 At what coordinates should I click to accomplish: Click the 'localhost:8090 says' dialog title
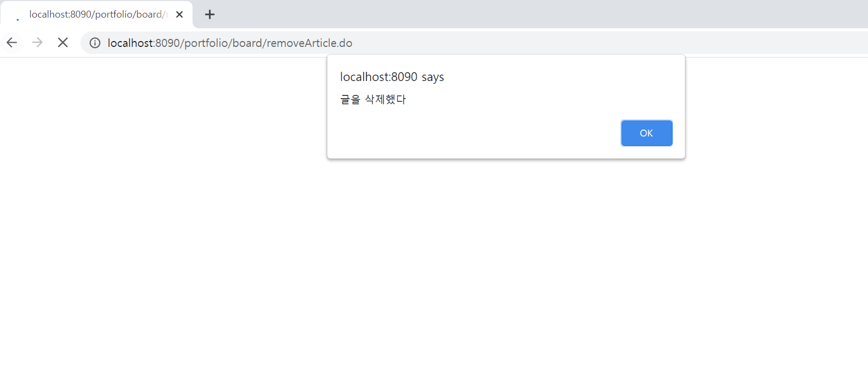pyautogui.click(x=392, y=77)
